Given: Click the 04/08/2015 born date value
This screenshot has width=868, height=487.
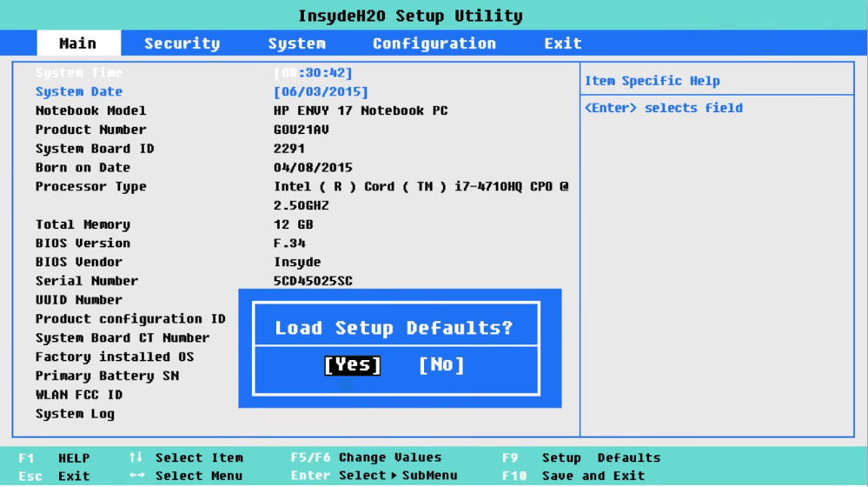Looking at the screenshot, I should coord(313,167).
